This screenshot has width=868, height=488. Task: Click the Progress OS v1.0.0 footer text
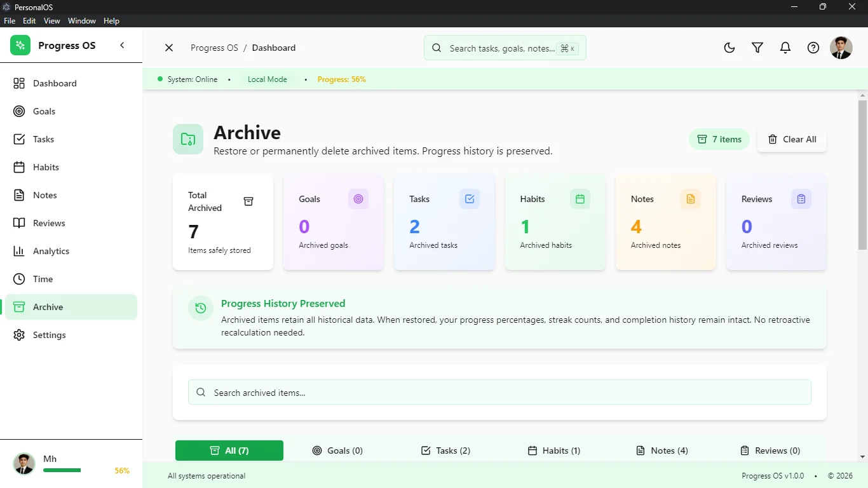coord(773,476)
